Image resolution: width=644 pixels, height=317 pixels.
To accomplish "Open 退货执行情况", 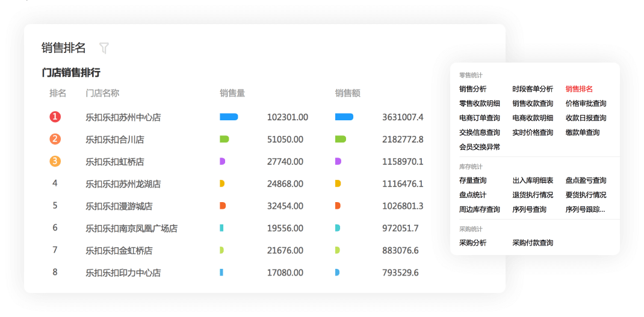I will point(533,195).
